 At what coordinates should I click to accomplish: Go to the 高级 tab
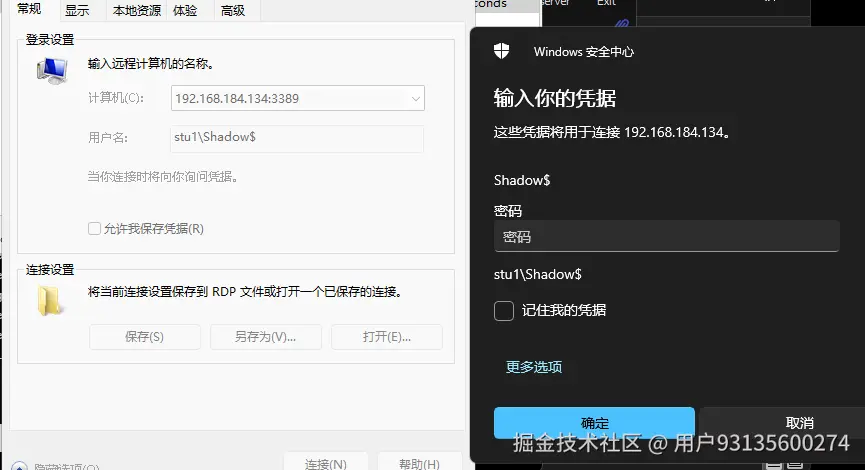tap(233, 10)
